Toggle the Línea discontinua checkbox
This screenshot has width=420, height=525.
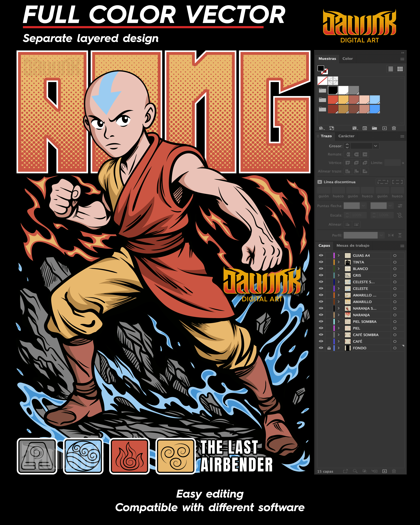[320, 182]
